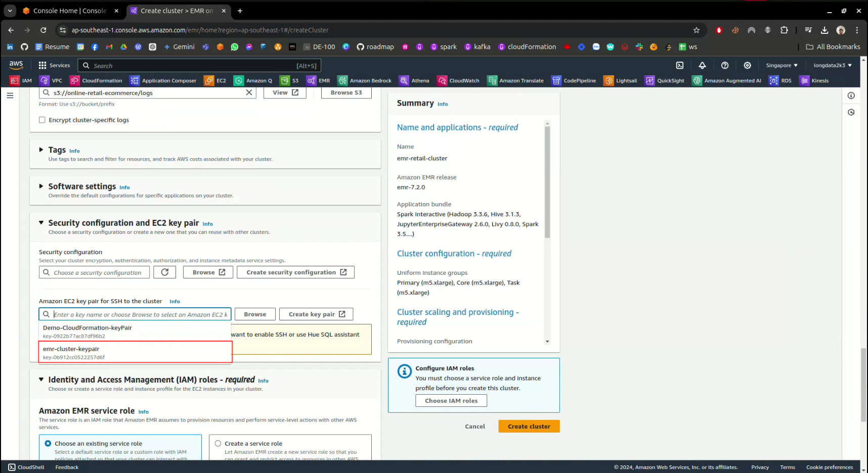Open the Singapore region dropdown
Viewport: 868px width, 473px height.
click(x=782, y=65)
